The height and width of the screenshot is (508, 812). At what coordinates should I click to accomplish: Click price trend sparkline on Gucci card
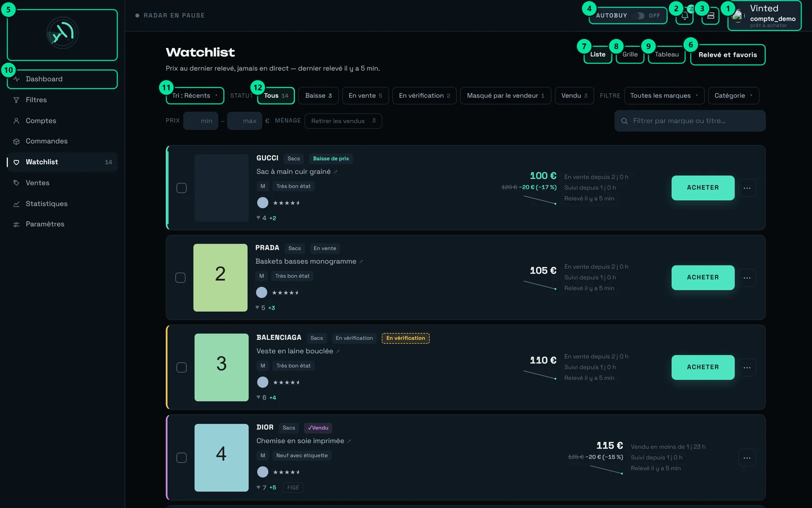click(x=540, y=200)
